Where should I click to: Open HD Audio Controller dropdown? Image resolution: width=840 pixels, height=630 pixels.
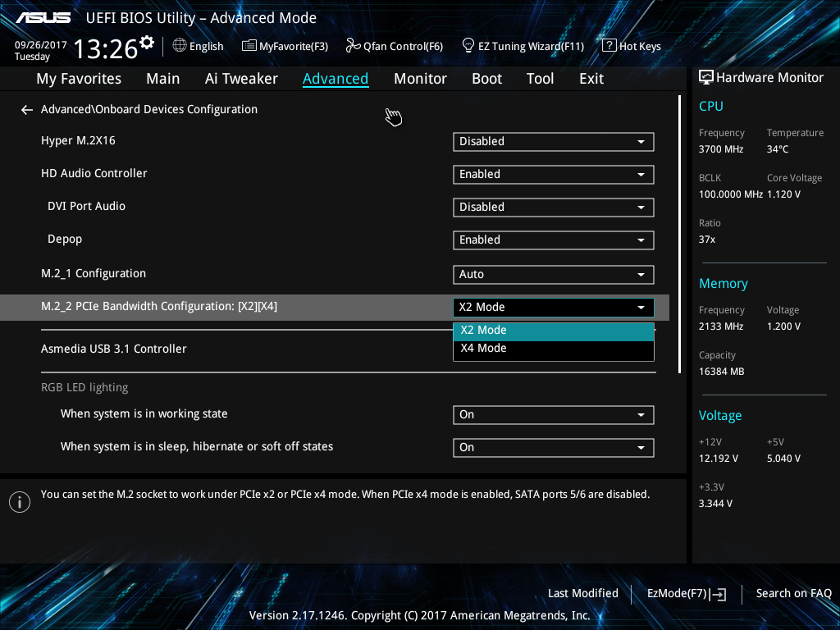(554, 175)
